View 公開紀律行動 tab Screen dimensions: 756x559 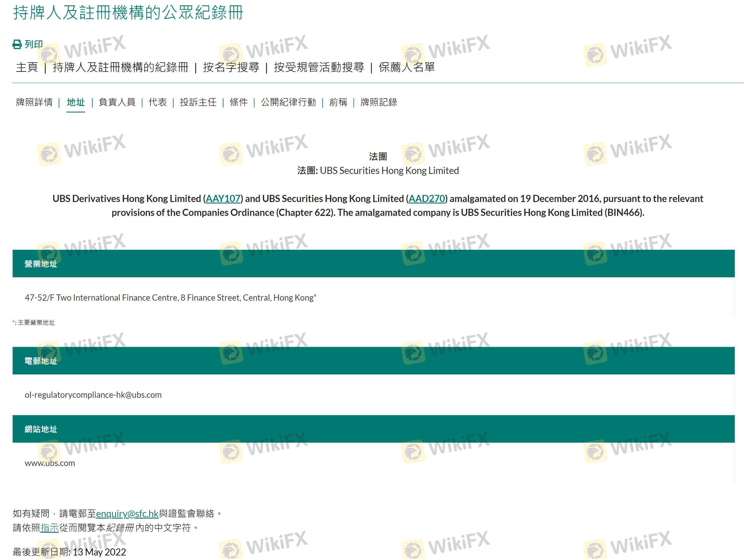tap(288, 102)
